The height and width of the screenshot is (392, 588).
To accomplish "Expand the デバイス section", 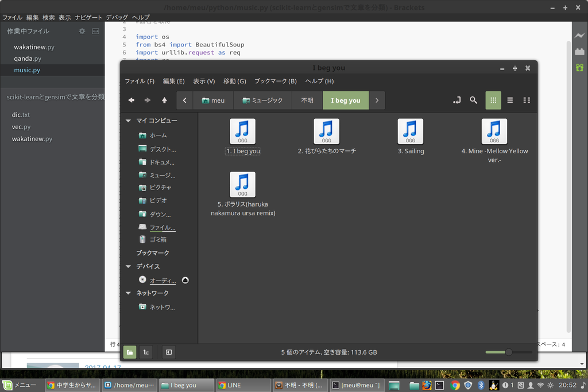I will point(127,266).
